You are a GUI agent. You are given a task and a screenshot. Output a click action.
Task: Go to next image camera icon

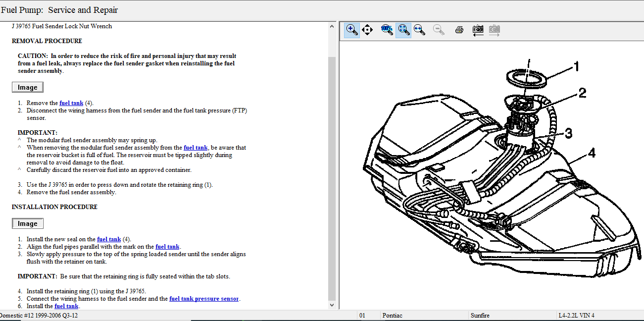pos(494,30)
